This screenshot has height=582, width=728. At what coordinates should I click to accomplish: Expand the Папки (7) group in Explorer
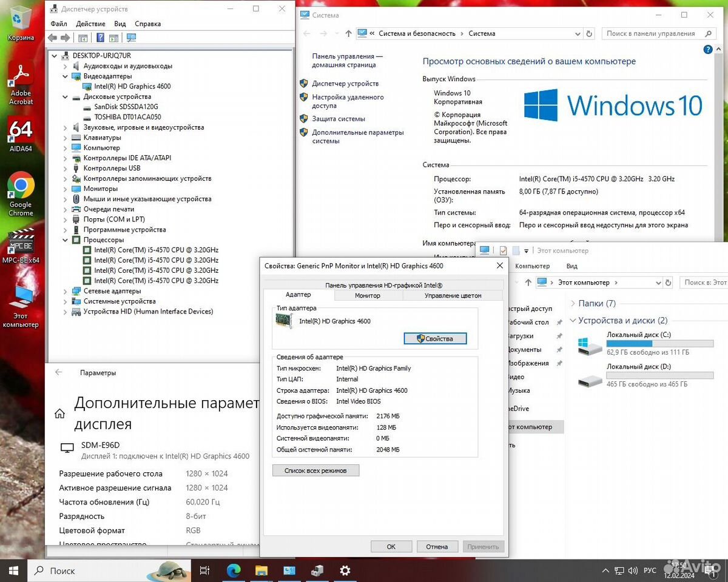tap(573, 304)
